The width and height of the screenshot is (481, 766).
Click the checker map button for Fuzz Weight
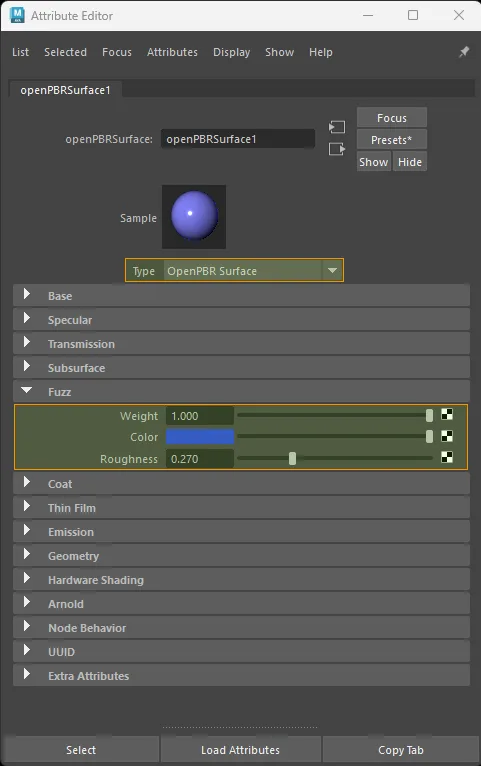[x=447, y=415]
